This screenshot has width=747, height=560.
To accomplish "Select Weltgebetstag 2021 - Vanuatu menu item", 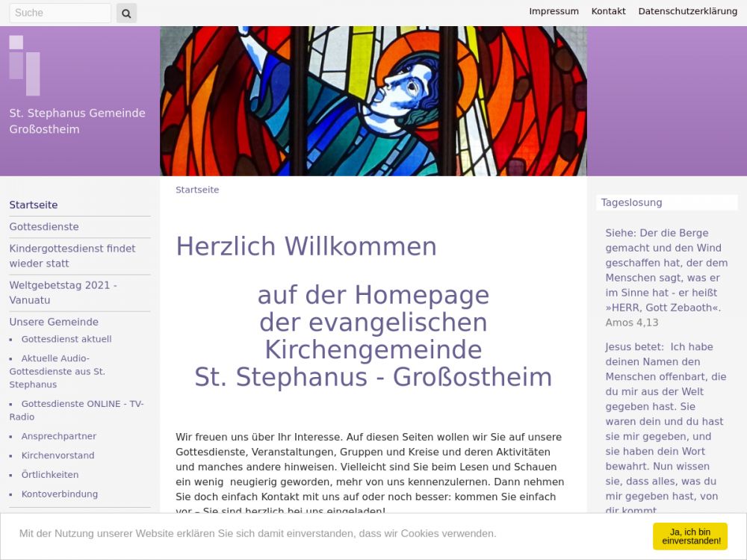I will pyautogui.click(x=63, y=292).
